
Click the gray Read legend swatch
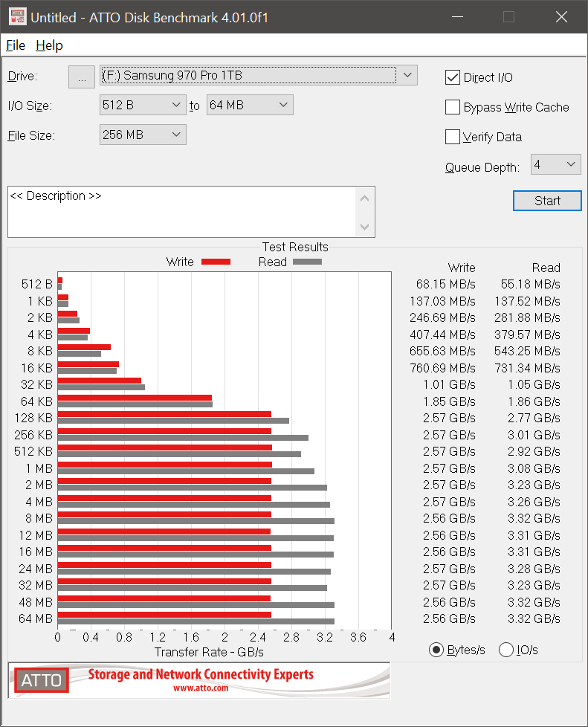click(x=307, y=262)
